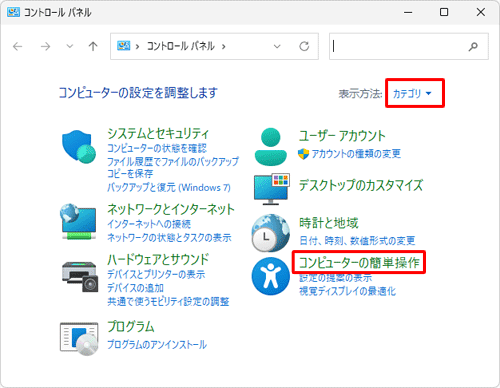The image size is (500, 388).
Task: Open バックアップと復元 (Windows 7) link
Action: (169, 187)
